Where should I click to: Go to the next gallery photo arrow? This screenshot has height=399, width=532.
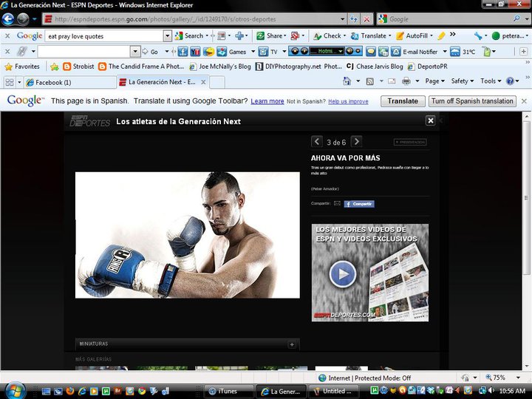click(356, 142)
